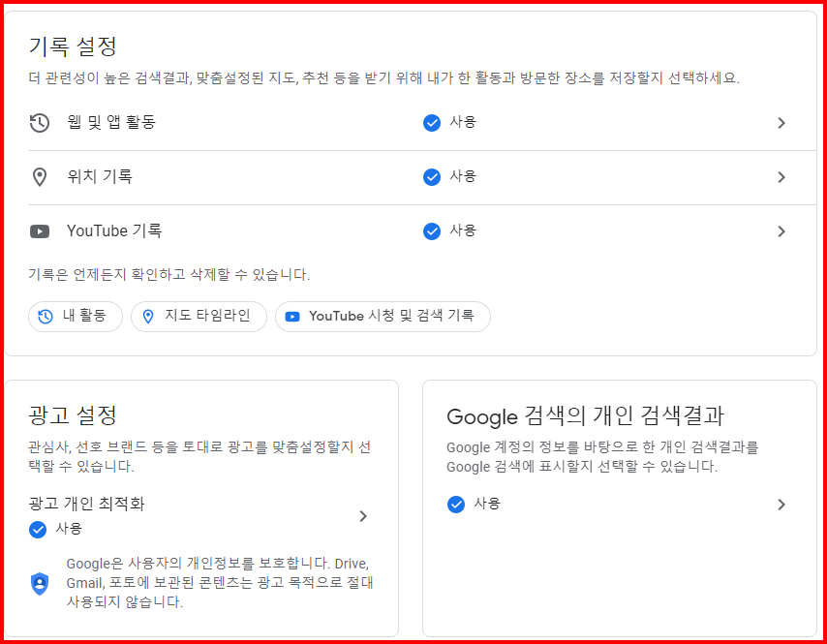The image size is (827, 644).
Task: Click the 기록 설정 heading
Action: point(73,46)
